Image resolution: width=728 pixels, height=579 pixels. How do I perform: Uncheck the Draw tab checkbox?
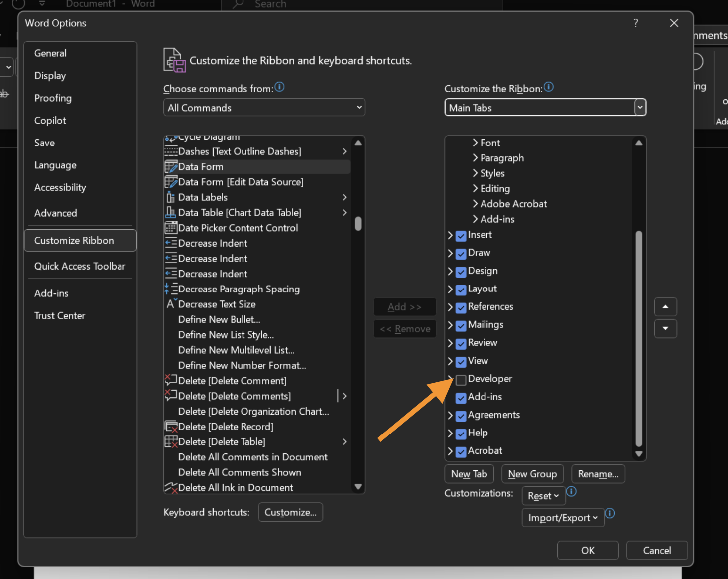tap(461, 254)
